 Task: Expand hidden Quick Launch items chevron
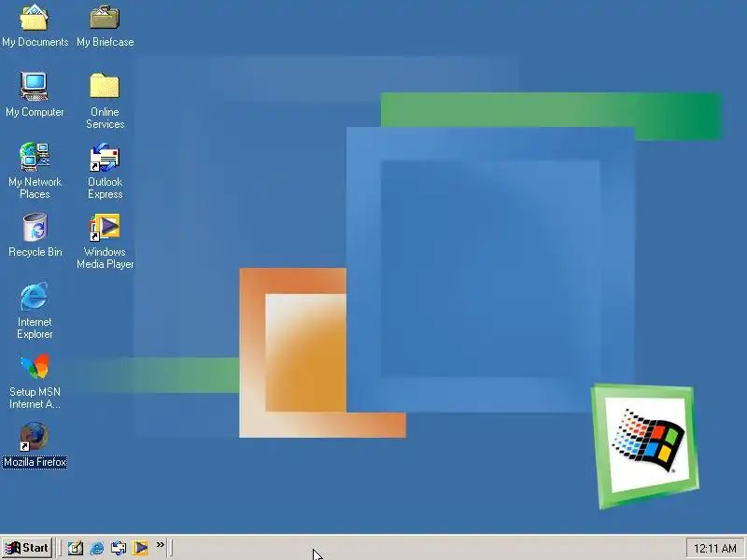160,544
